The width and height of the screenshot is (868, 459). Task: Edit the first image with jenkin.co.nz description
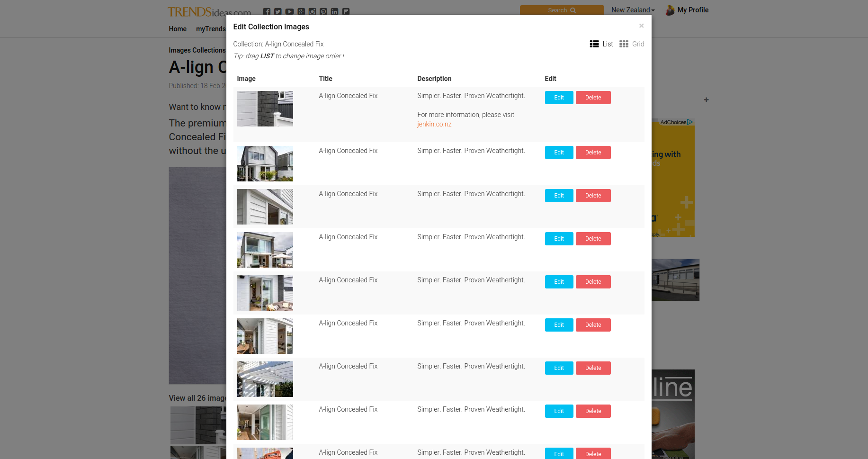(559, 98)
